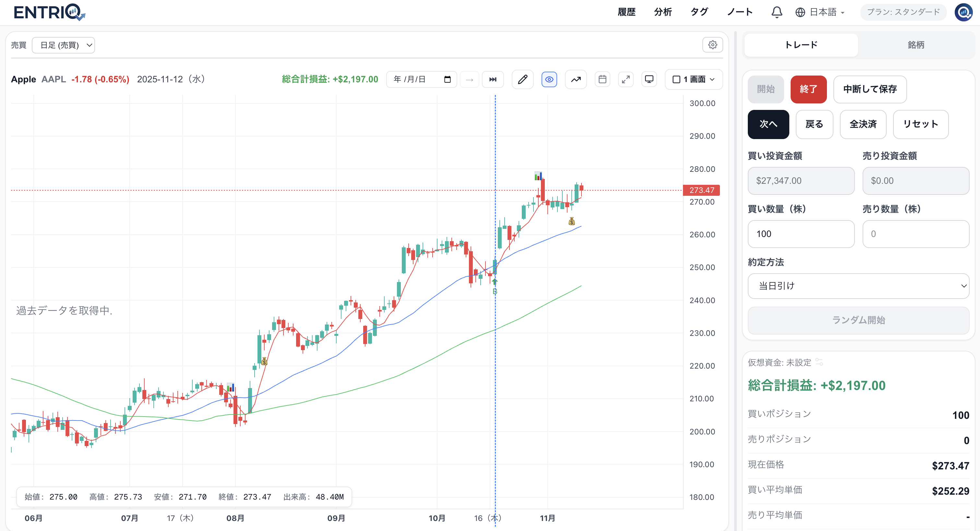Click the 買い数量 input field
Screen dimensions: 980x531
click(801, 234)
